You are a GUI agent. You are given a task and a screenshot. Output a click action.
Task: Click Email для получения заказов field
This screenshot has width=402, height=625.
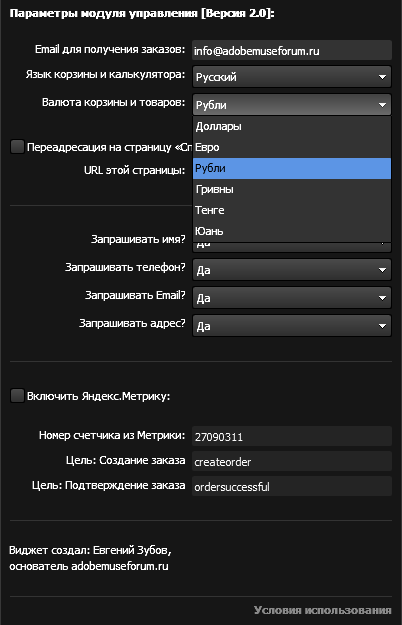point(292,51)
